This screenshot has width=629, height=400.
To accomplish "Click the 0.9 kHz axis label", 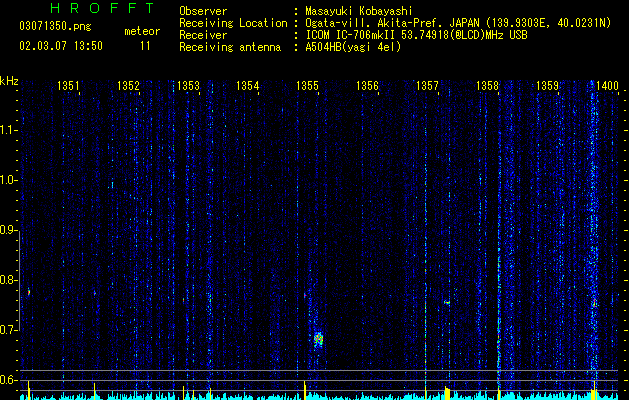I will click(8, 230).
